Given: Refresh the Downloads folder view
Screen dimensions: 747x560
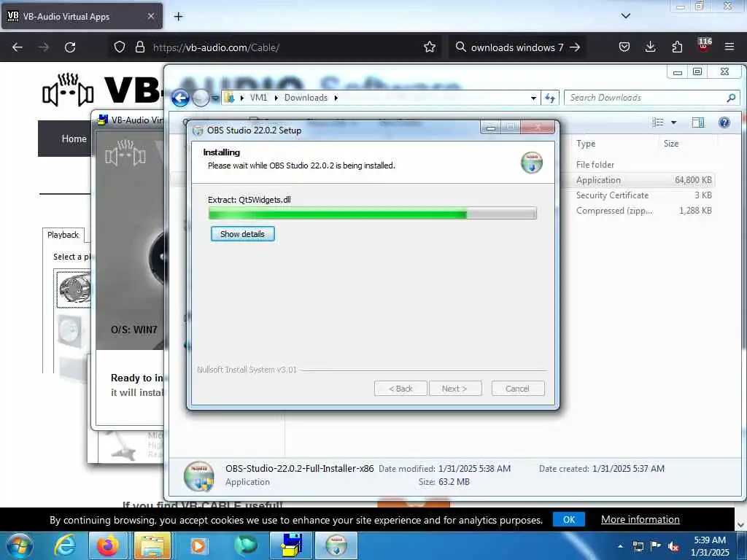Looking at the screenshot, I should (550, 98).
